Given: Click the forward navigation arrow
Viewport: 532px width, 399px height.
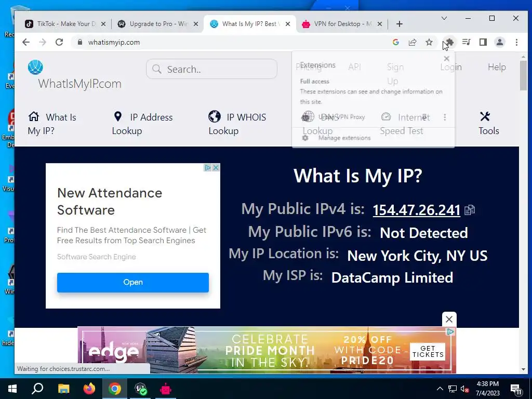Looking at the screenshot, I should (43, 42).
